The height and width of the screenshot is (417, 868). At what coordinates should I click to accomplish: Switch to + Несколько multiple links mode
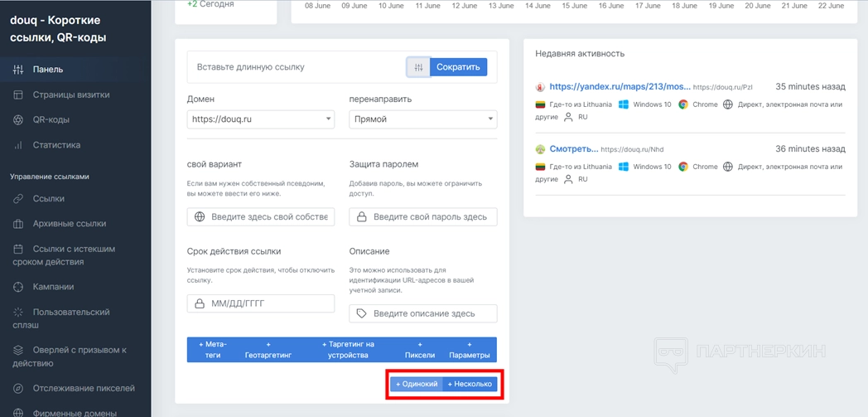(470, 384)
